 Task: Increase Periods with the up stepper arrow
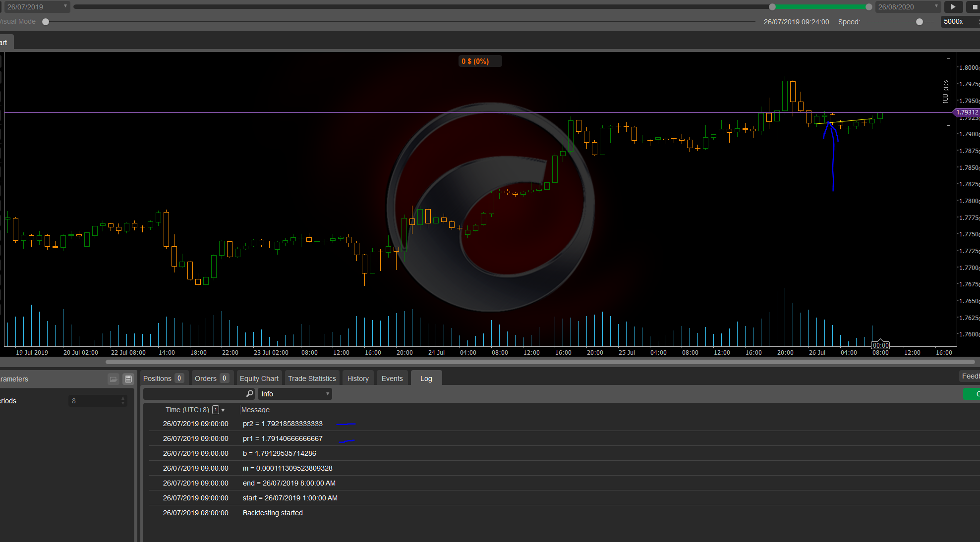123,398
